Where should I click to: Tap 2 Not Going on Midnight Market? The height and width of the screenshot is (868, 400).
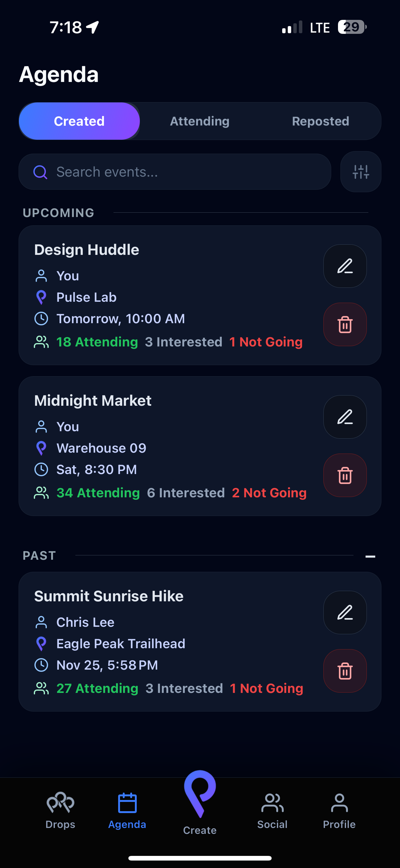[269, 493]
